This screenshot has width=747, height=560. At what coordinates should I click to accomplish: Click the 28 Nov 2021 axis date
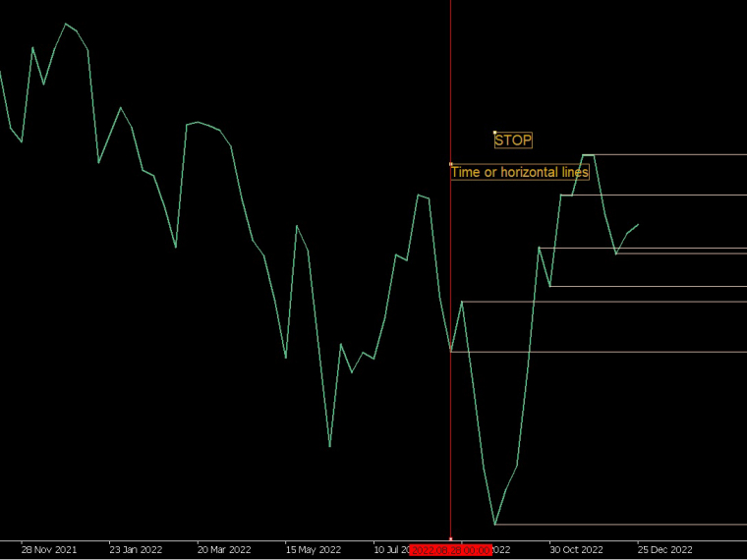pos(48,550)
